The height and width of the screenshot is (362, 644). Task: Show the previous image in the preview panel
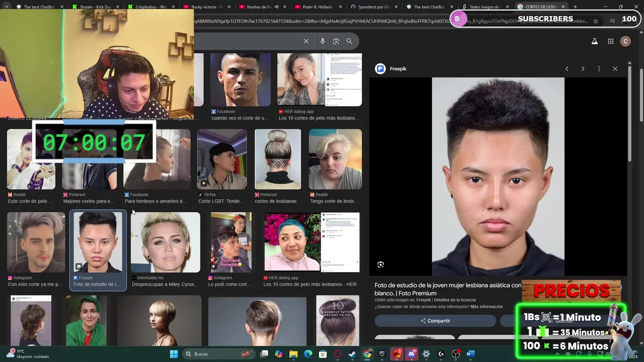pos(567,69)
